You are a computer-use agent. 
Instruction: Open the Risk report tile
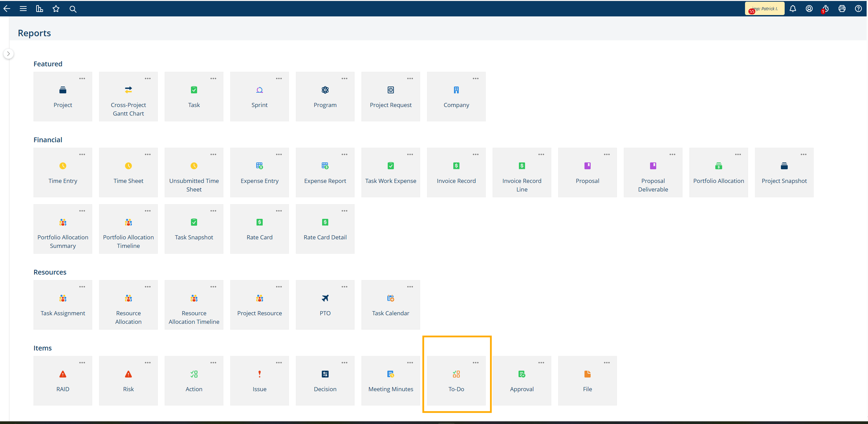(x=128, y=381)
